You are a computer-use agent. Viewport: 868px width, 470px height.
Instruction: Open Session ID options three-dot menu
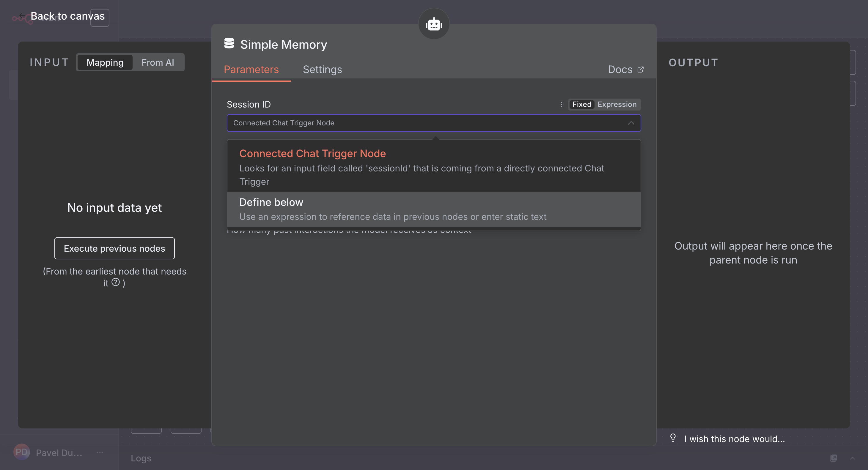pyautogui.click(x=561, y=105)
